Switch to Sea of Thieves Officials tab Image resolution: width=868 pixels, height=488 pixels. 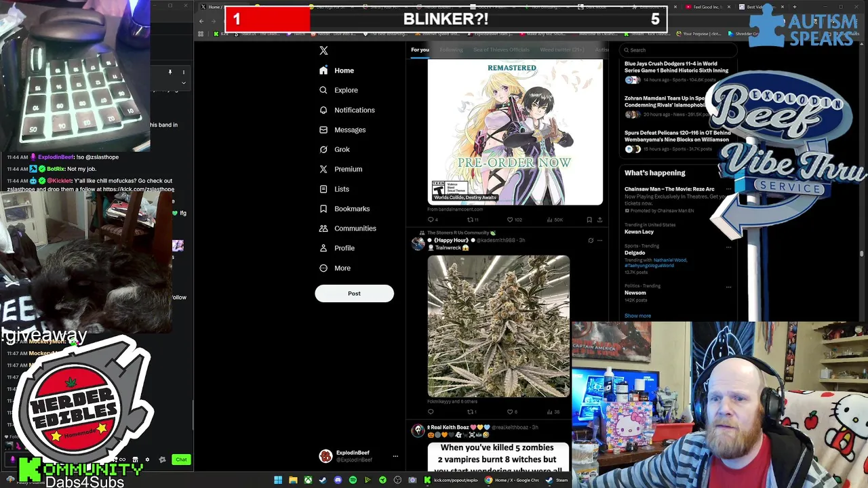[501, 49]
